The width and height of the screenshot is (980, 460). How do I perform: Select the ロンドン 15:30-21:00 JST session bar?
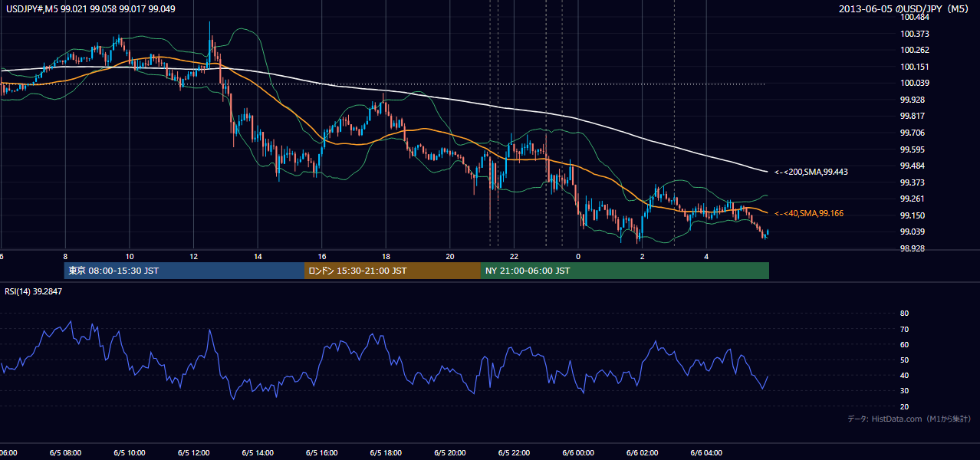coord(393,271)
